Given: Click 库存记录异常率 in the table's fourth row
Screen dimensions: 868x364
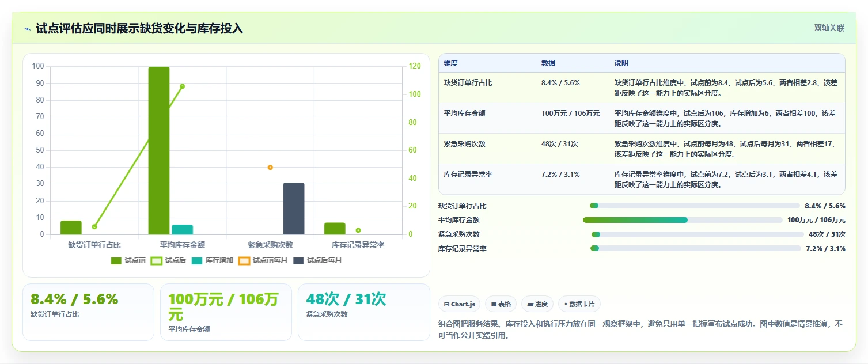Looking at the screenshot, I should pos(468,175).
